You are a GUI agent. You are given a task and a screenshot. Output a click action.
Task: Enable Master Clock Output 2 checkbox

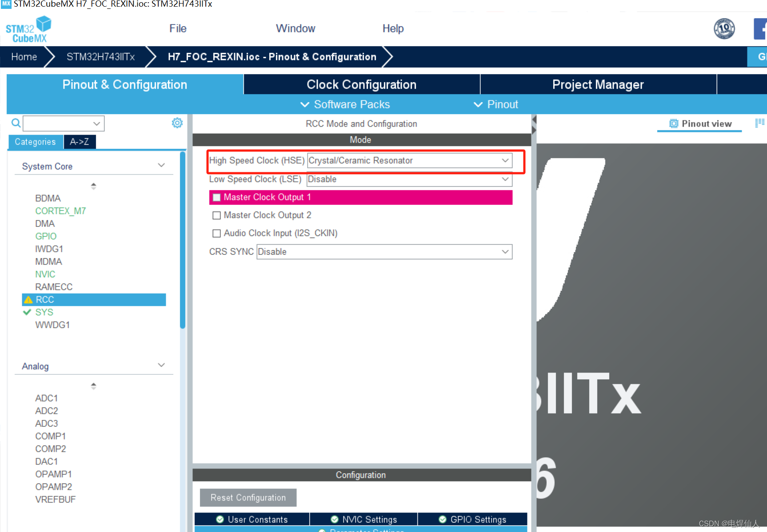pos(217,215)
